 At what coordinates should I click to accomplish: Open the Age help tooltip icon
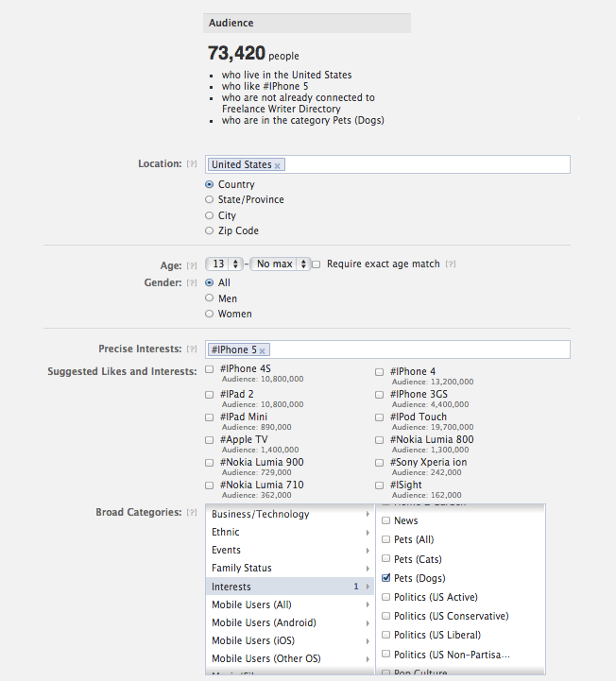192,265
